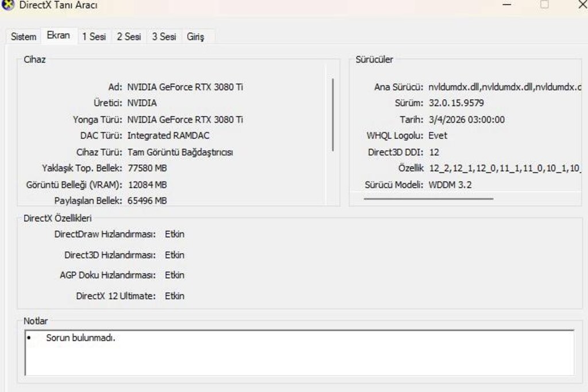
Task: Open the 3 Sesi tab
Action: point(164,37)
